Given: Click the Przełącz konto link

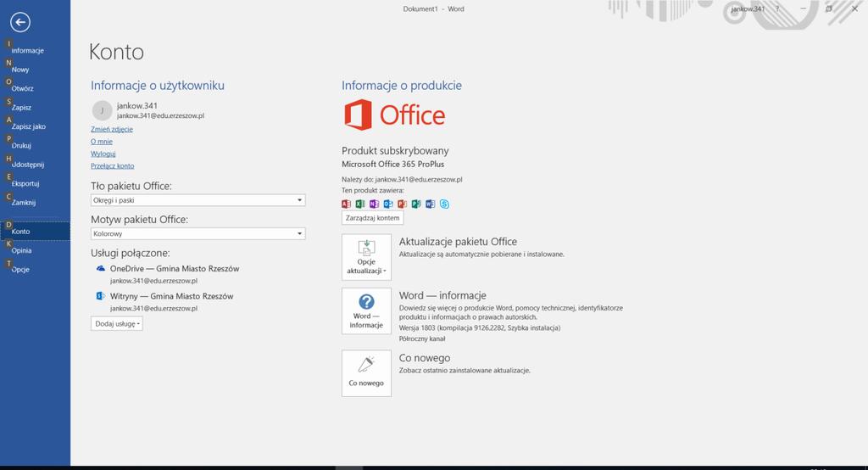Looking at the screenshot, I should (x=113, y=165).
